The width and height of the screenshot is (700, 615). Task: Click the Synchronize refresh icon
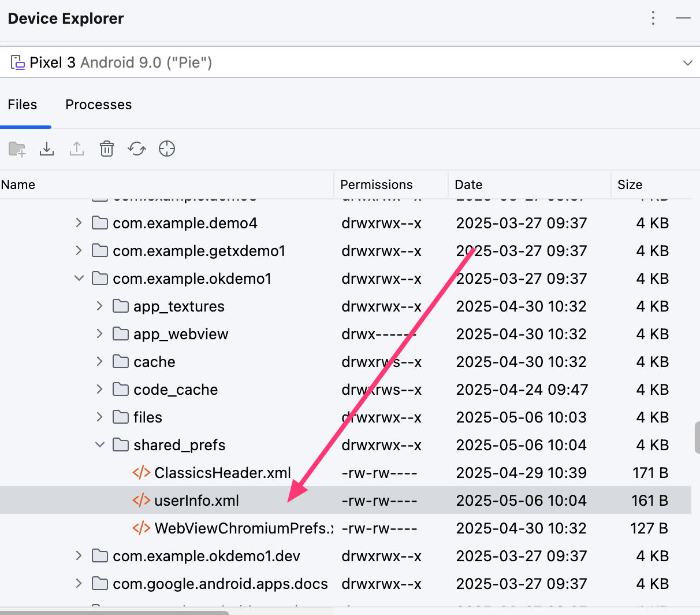137,149
